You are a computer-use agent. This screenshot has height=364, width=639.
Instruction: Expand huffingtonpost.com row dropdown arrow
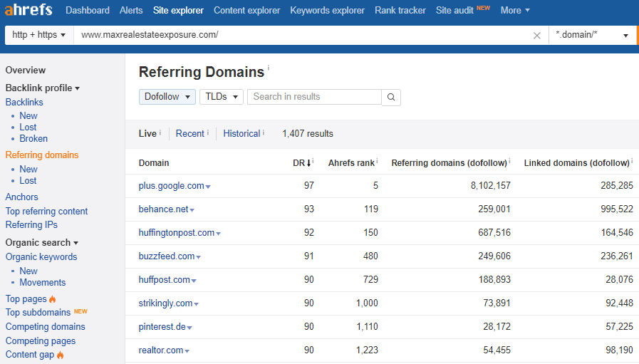(x=219, y=234)
